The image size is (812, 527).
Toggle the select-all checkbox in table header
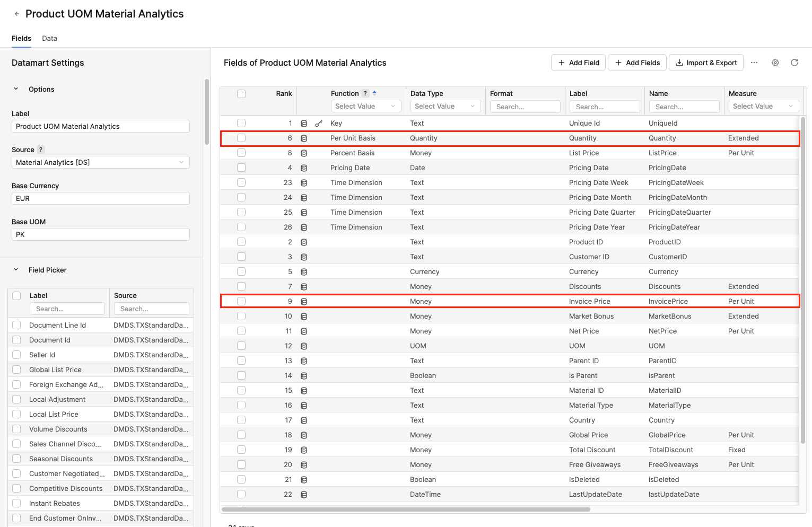tap(241, 94)
